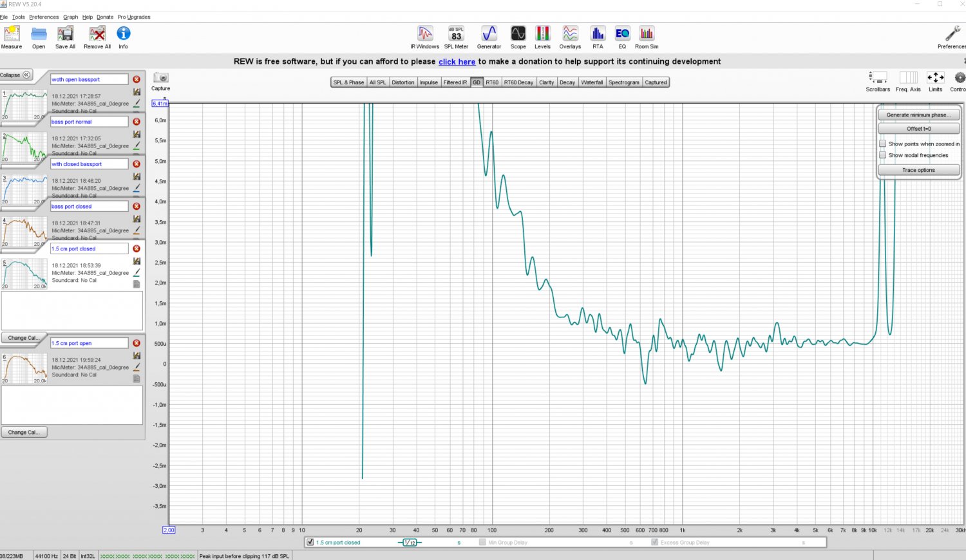Screen dimensions: 966x560
Task: Edit the 'bass port closed' name field
Action: point(90,206)
